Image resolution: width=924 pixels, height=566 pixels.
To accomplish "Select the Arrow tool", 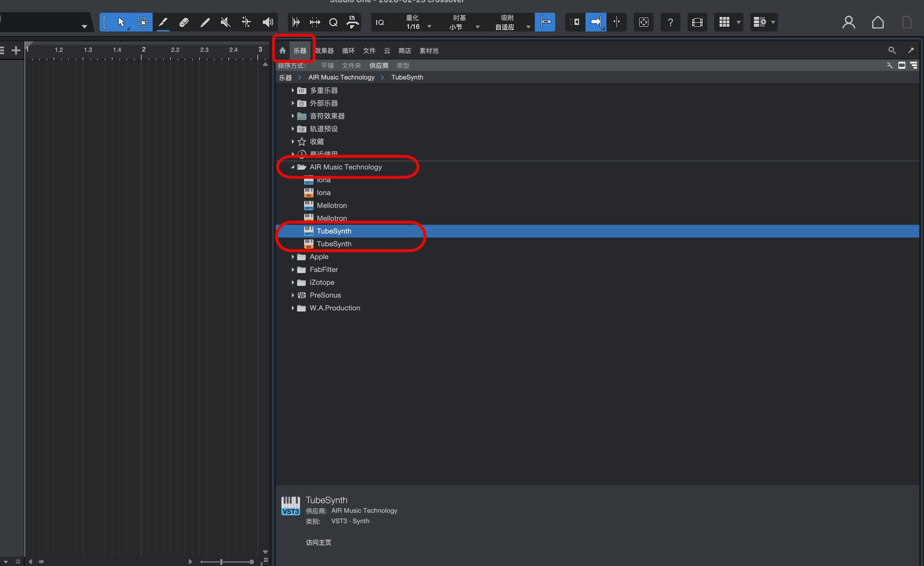I will pyautogui.click(x=121, y=22).
